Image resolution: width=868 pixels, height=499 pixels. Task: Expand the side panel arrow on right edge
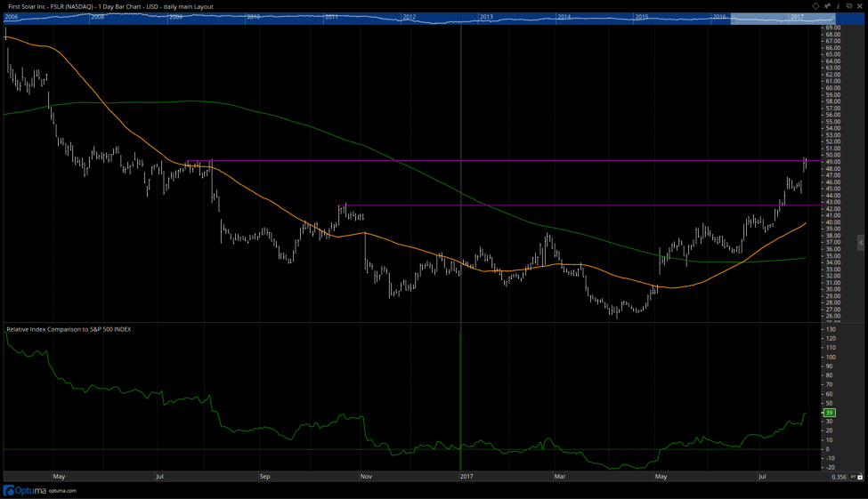tap(861, 242)
